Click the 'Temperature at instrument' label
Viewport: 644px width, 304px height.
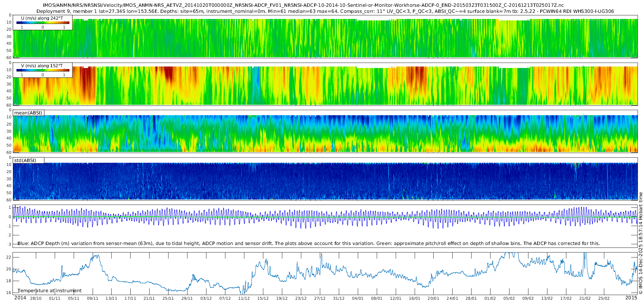pyautogui.click(x=50, y=290)
